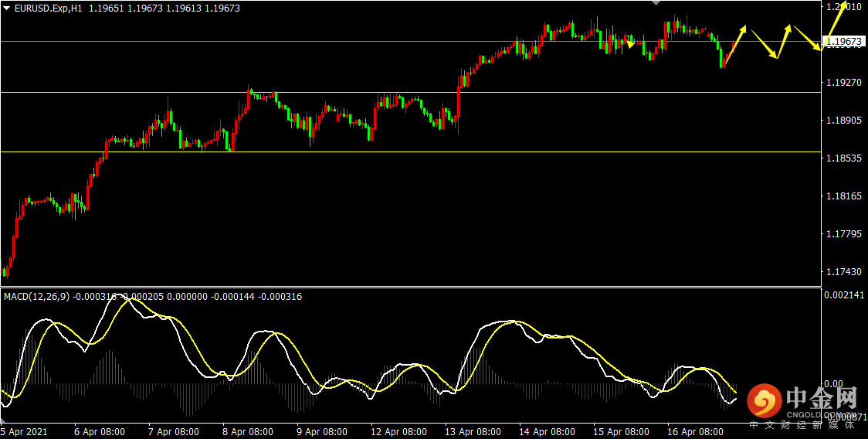Screen dimensions: 868x439
Task: Select the open value 1.19651 in header
Action: 105,9
